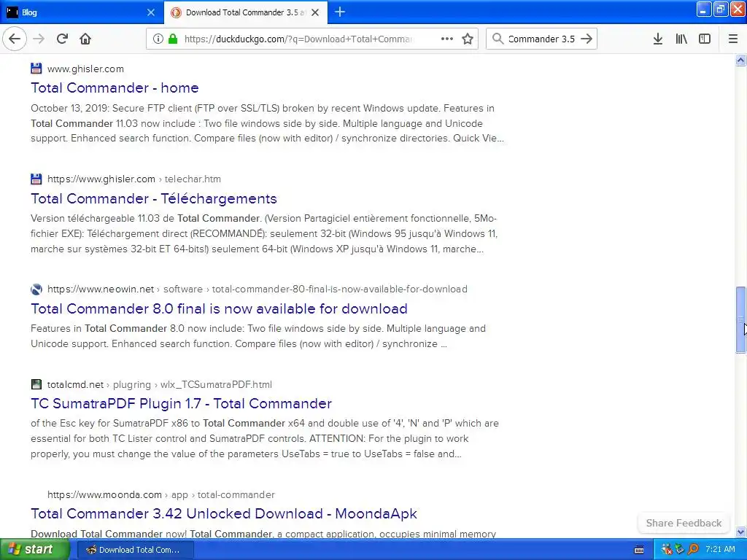Click the page scrollbar down arrow

pos(740,532)
